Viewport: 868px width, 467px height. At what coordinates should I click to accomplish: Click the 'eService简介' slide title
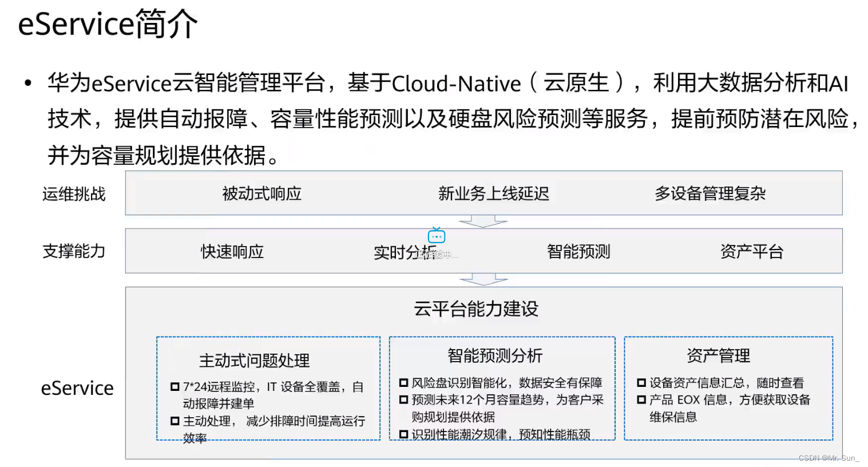click(x=108, y=24)
